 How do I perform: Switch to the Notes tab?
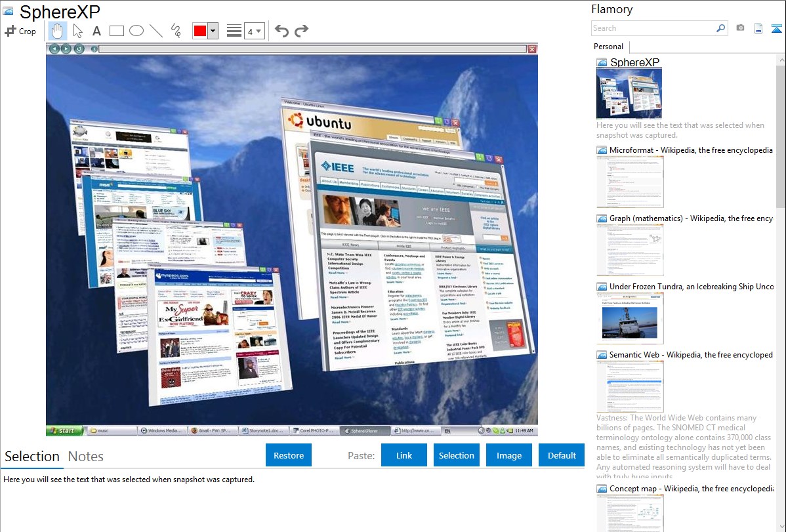[x=86, y=457]
